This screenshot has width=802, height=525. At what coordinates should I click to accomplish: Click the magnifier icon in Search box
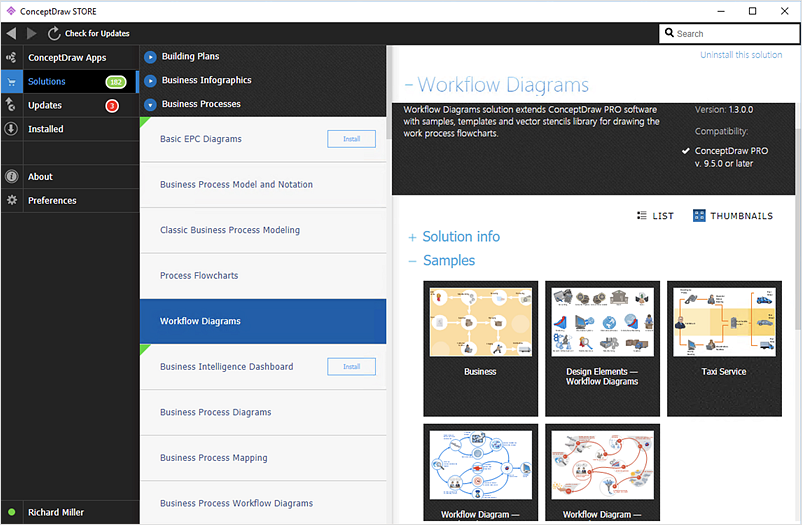click(x=669, y=33)
